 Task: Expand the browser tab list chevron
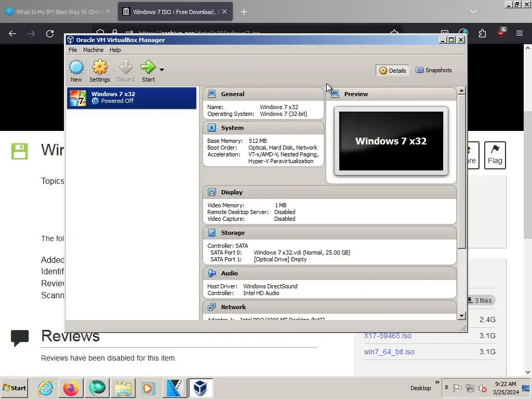point(473,11)
